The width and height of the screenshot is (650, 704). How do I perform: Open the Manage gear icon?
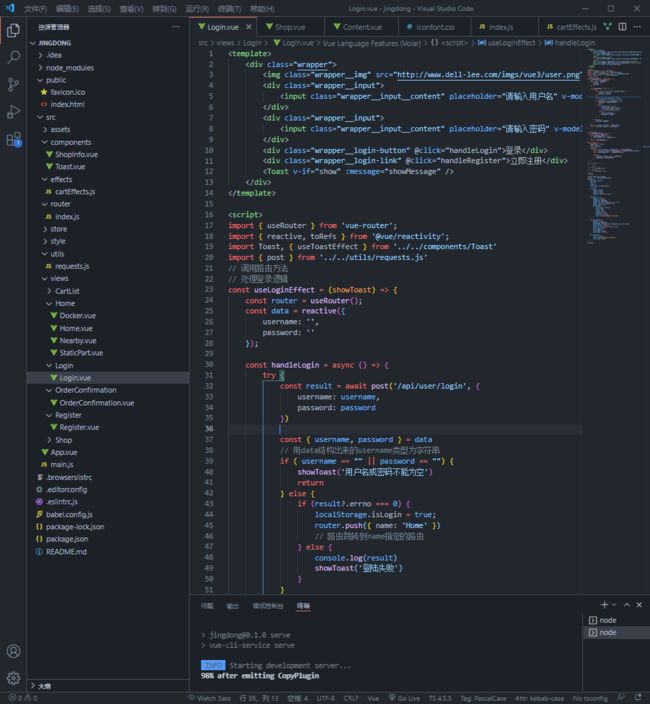click(x=13, y=678)
